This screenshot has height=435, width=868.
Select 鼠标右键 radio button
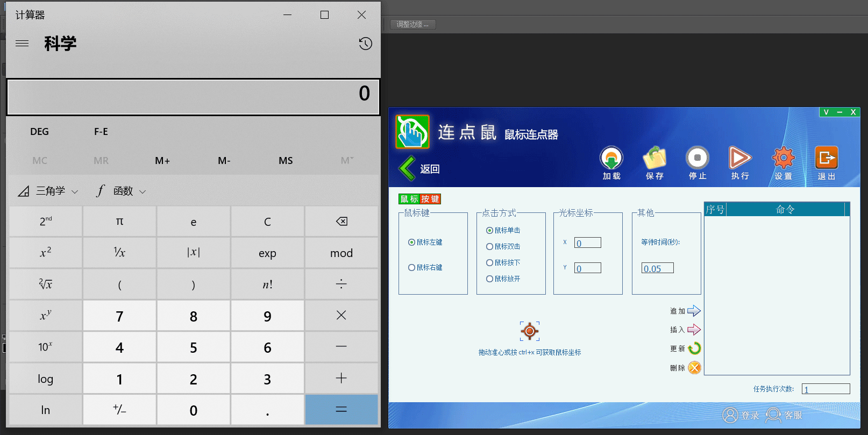pos(411,268)
